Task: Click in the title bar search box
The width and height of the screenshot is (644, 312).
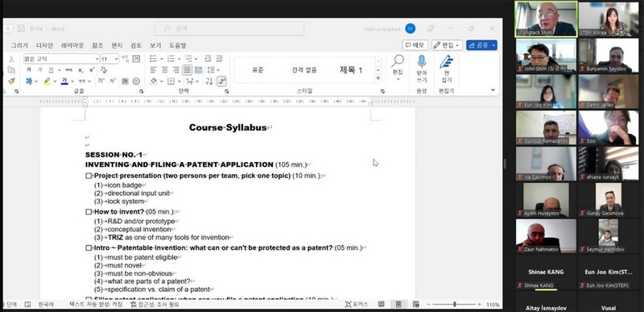Action: pyautogui.click(x=229, y=28)
